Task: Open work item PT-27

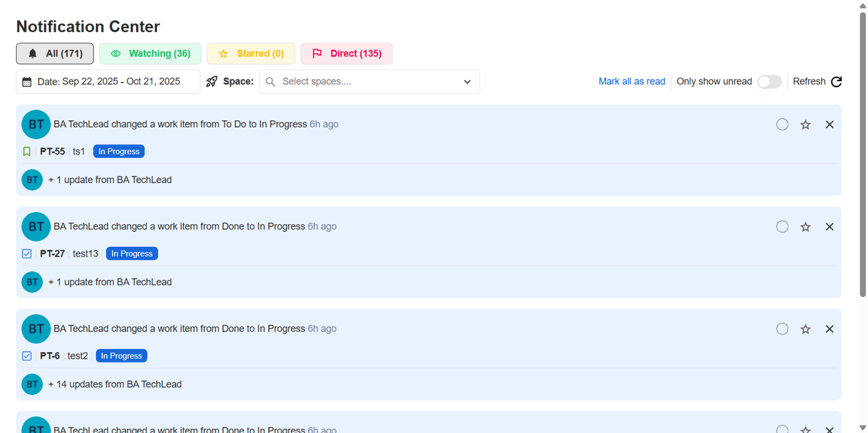Action: [52, 254]
